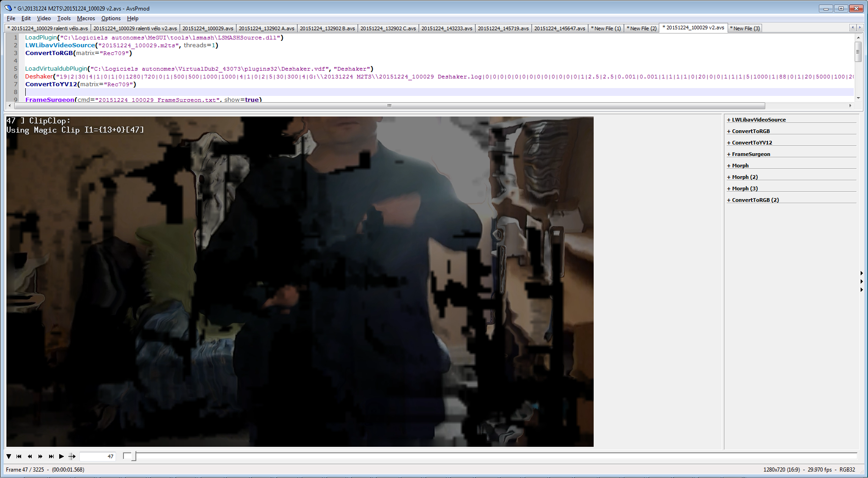Screen dimensions: 868x478
Task: Click the video frame slider handle
Action: click(x=134, y=456)
